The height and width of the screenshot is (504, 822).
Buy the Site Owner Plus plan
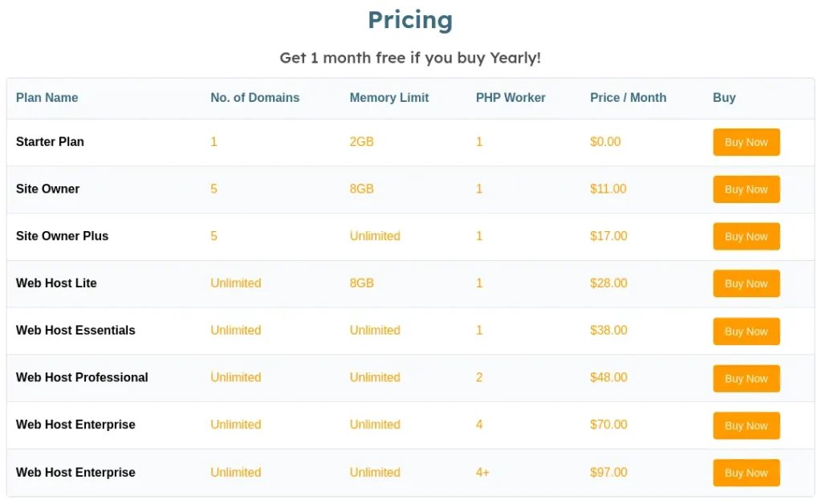[x=746, y=237]
